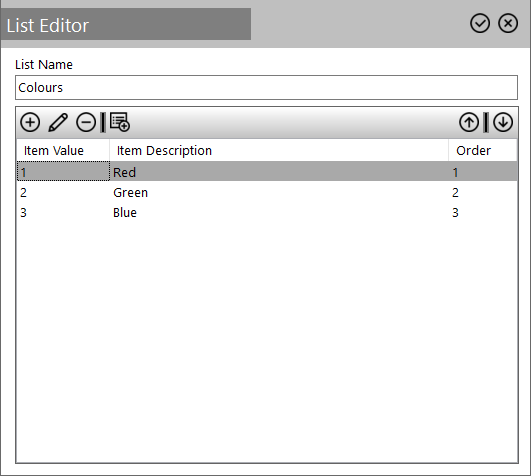Cancel with the X circle icon
This screenshot has width=531, height=476.
click(x=508, y=23)
